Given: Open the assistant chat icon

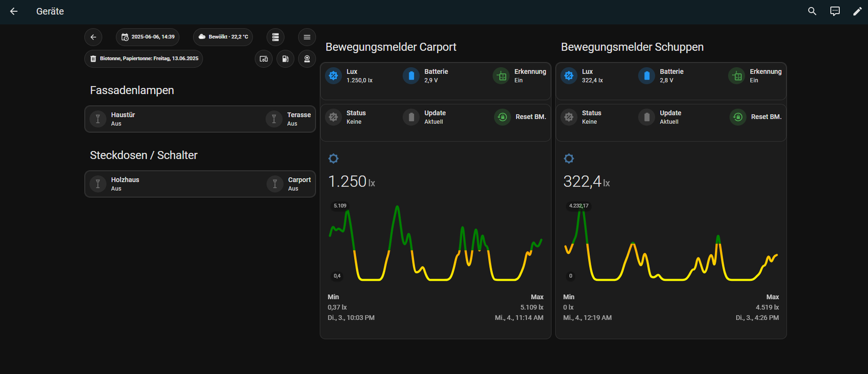Looking at the screenshot, I should [x=835, y=11].
